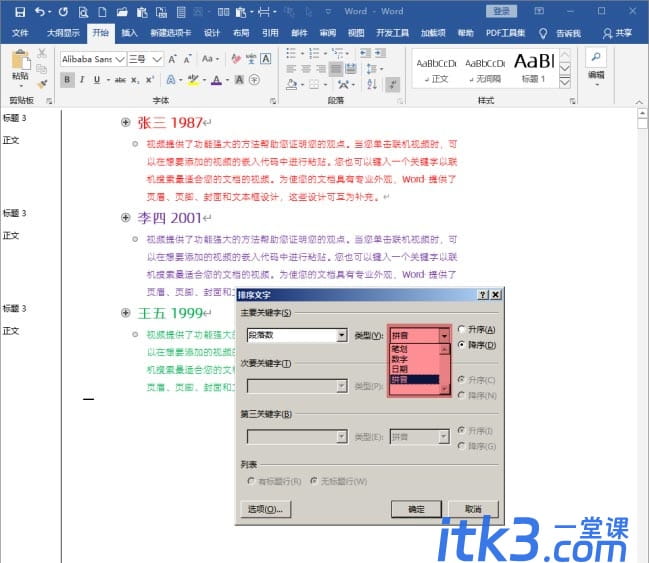Open the 三号 font size dropdown
Screen dimensions: 649x563
coord(157,59)
